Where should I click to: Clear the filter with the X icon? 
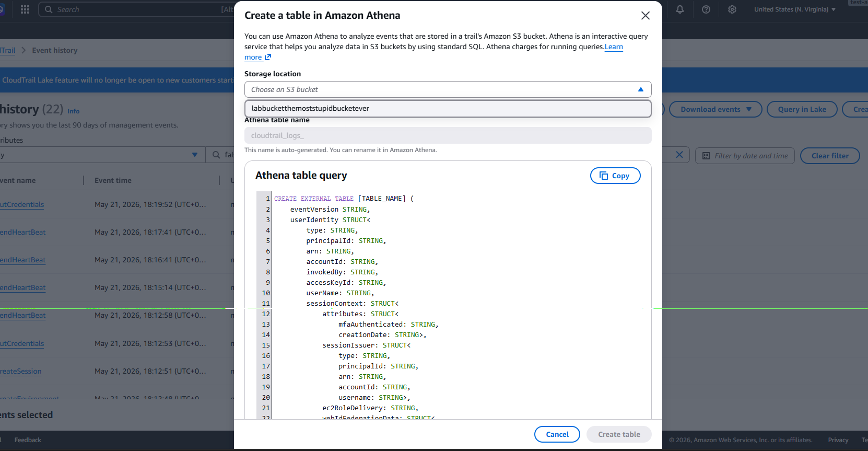[x=679, y=155]
